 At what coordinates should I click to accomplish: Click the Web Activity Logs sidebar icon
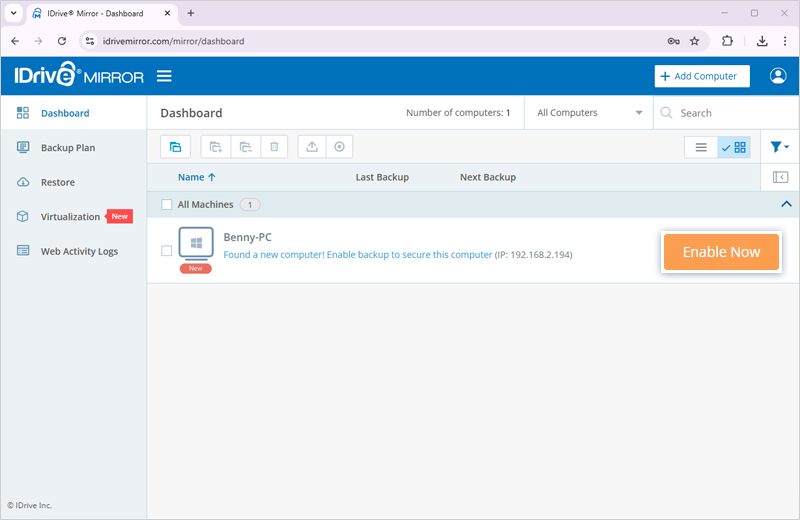tap(23, 251)
